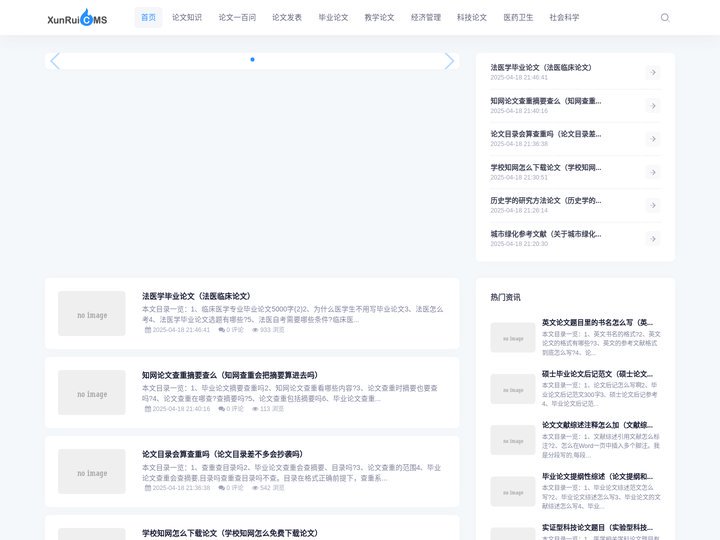This screenshot has width=720, height=540.
Task: Open the 医药卫生 menu item
Action: [x=518, y=17]
